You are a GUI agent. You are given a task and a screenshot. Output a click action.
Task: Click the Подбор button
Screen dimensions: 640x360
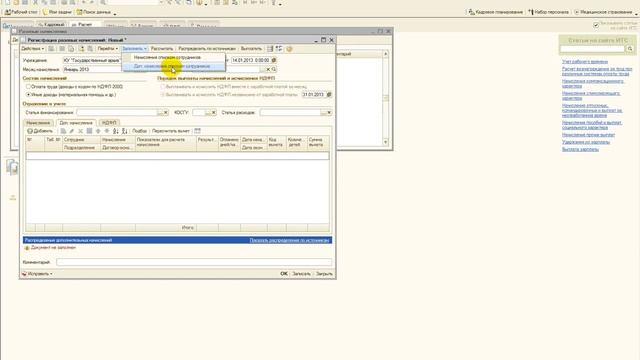(140, 131)
